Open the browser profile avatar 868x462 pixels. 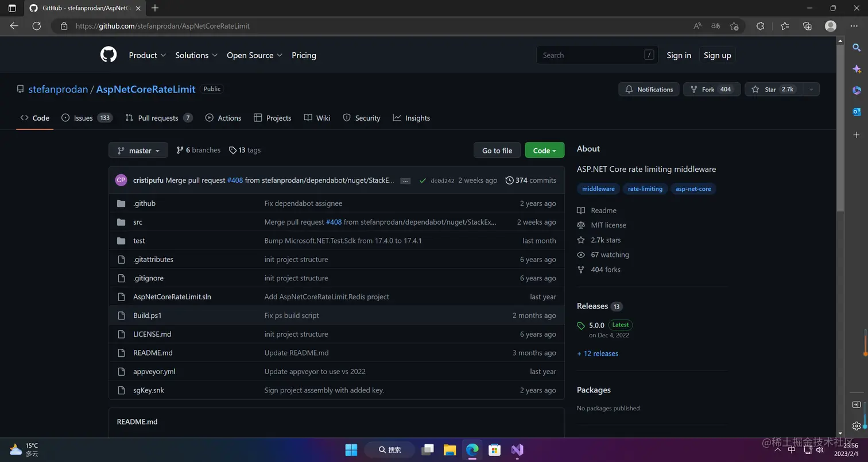830,26
